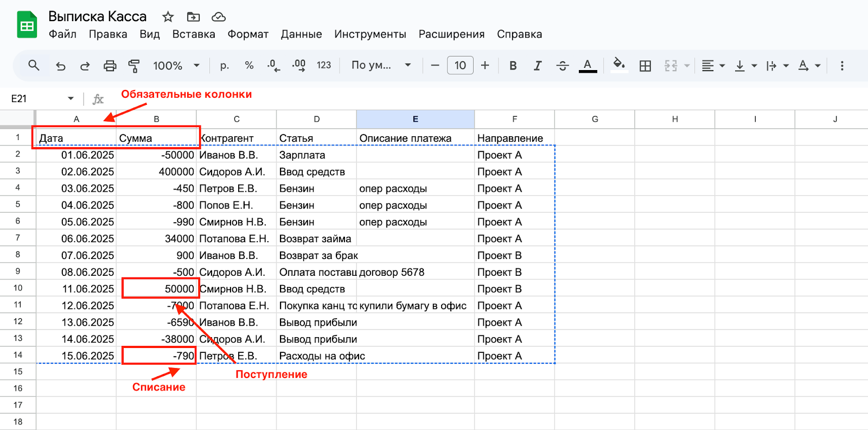Toggle italic formatting
The image size is (868, 430).
pos(537,66)
